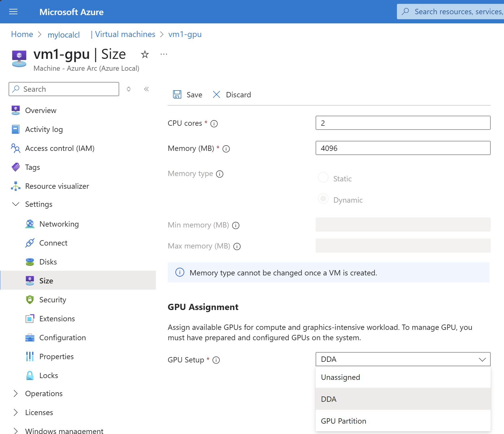
Task: Open more options ellipsis beside title
Action: point(164,54)
